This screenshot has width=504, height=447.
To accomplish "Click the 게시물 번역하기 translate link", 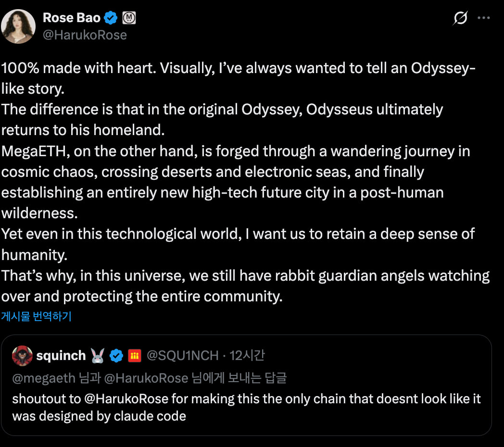I will click(36, 316).
